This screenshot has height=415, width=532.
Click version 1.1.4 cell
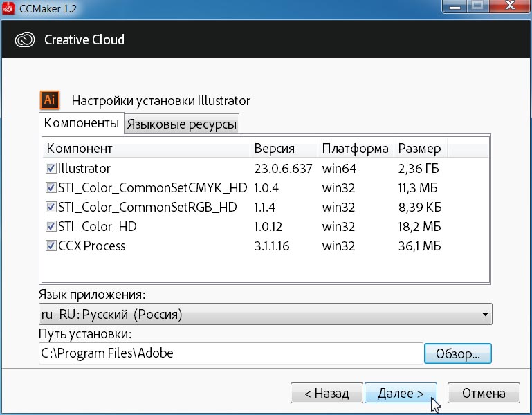265,207
